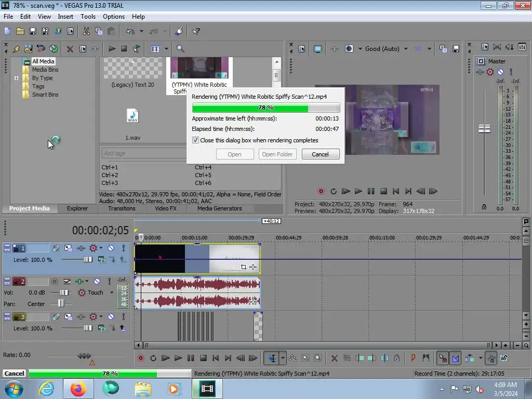Open the Project Media Views dropdown arrow
The width and height of the screenshot is (532, 399).
[166, 49]
